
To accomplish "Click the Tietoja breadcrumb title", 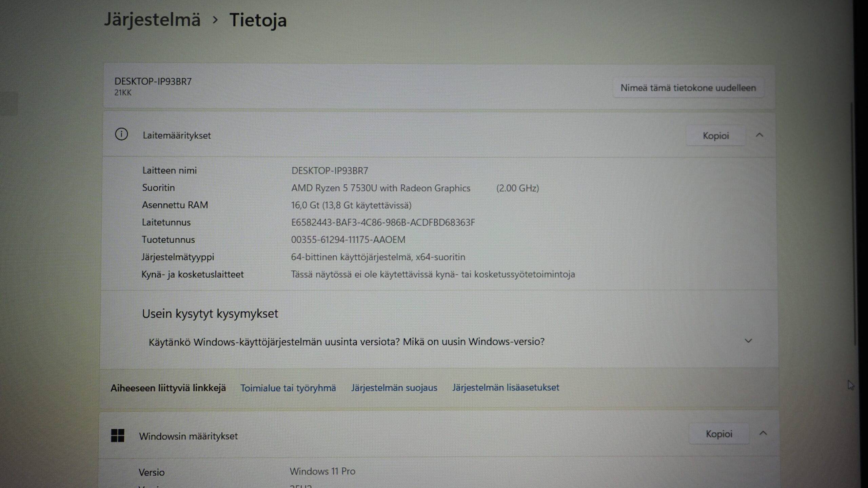I will click(258, 20).
